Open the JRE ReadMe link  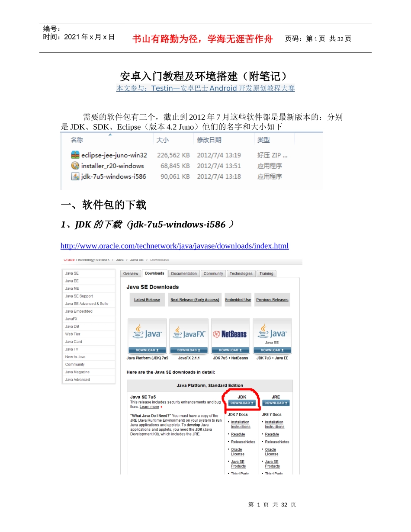[x=272, y=434]
